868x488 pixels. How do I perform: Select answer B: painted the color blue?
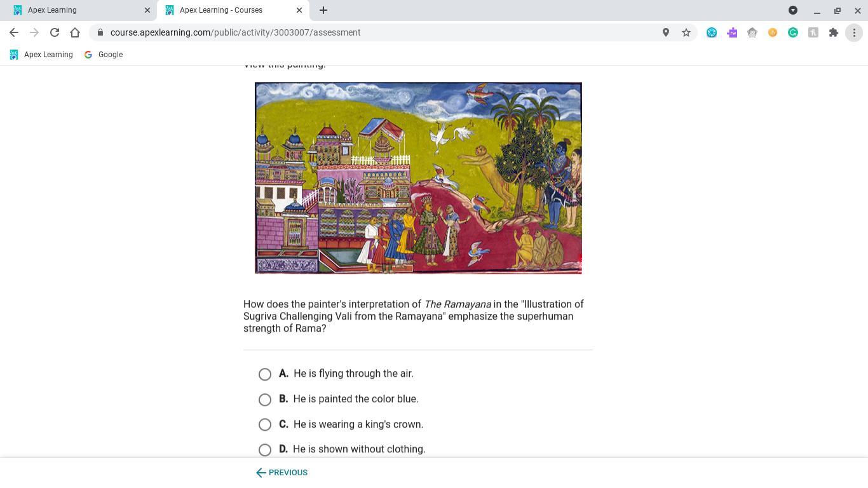(x=265, y=400)
